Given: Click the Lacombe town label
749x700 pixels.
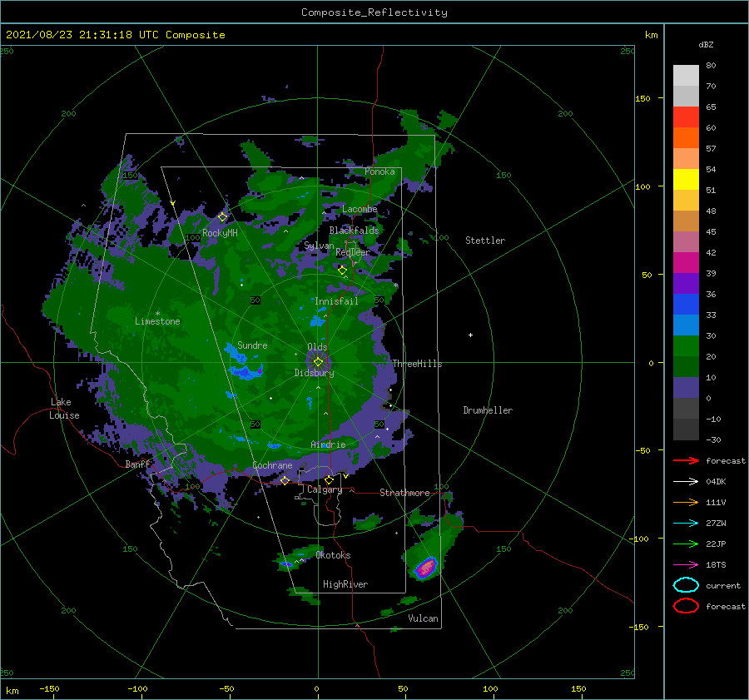Looking at the screenshot, I should [x=360, y=209].
